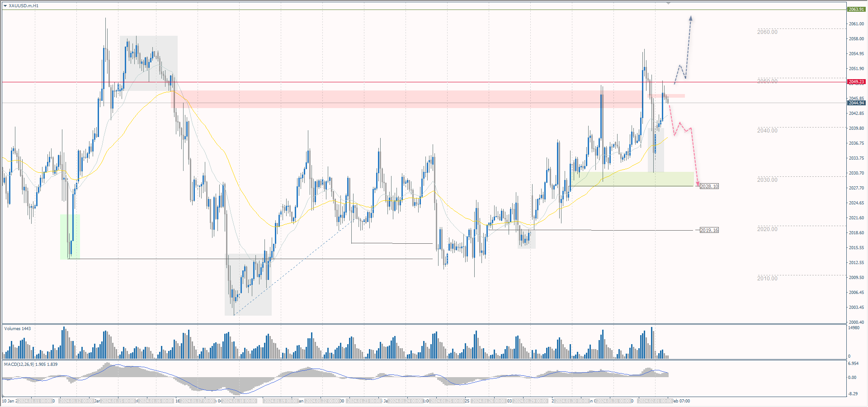Click the 2061.00 price scale value
This screenshot has width=868, height=407.
tap(856, 24)
